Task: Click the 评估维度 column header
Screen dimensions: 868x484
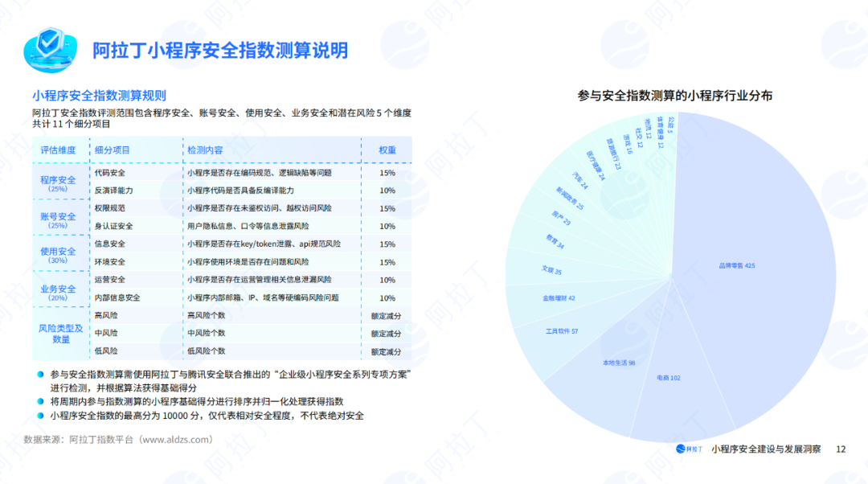Action: [x=58, y=150]
